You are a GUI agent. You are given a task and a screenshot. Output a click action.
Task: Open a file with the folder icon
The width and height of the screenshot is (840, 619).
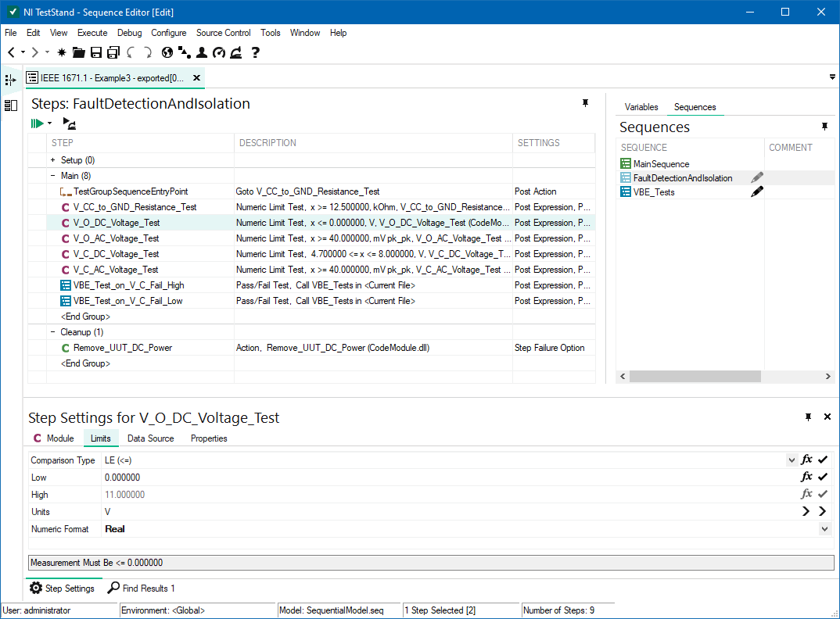point(79,52)
